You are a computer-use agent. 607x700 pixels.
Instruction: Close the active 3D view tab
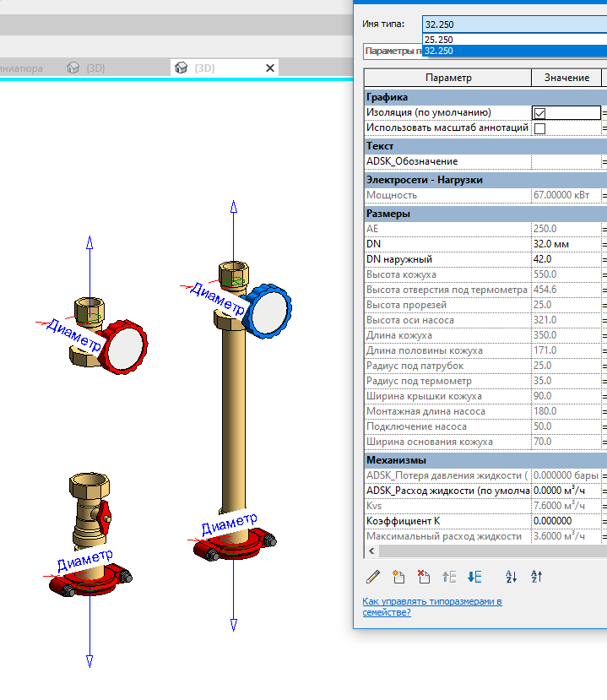(270, 68)
